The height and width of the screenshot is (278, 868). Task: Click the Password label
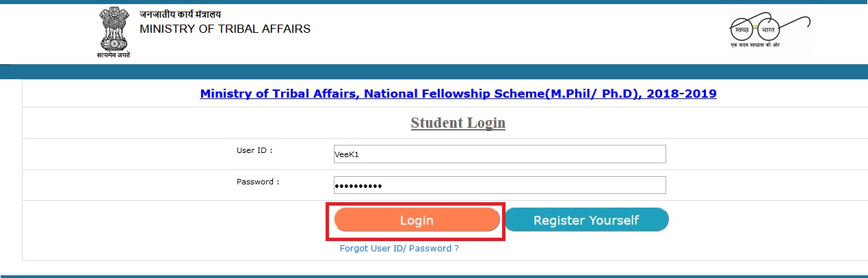pyautogui.click(x=258, y=182)
